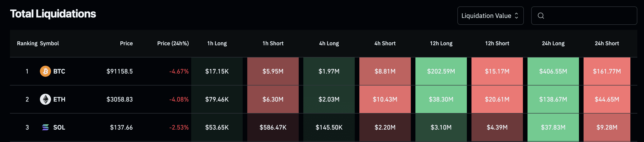Click the Bitcoin coin icon
The width and height of the screenshot is (644, 142).
[x=45, y=71]
